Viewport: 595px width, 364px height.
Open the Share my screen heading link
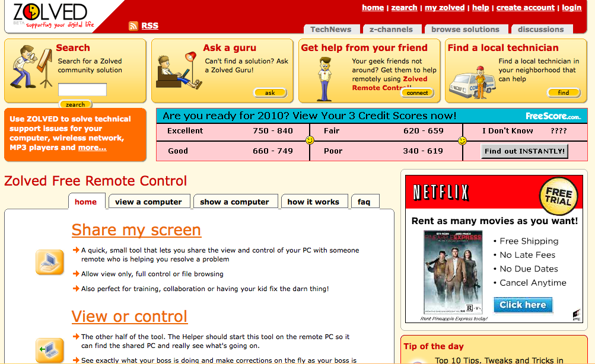[136, 230]
